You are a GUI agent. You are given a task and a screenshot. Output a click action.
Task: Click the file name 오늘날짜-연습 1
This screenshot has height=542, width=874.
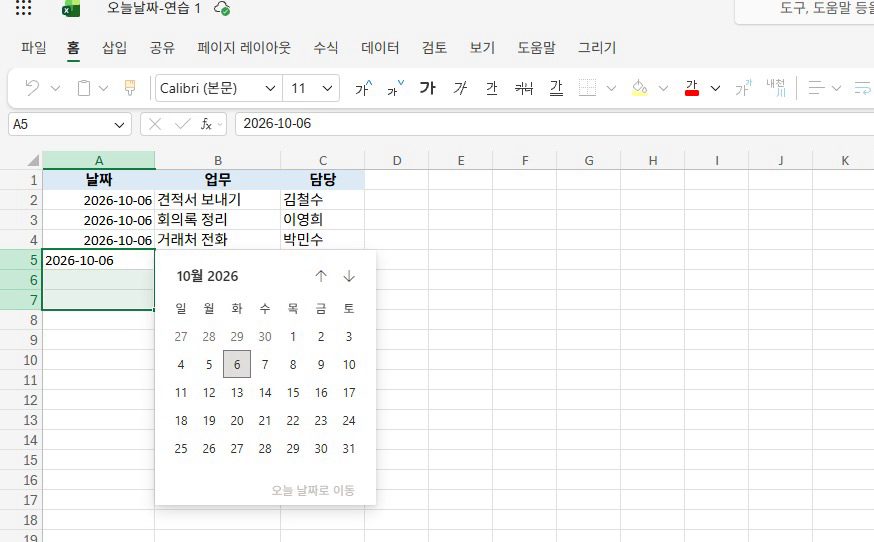point(153,8)
